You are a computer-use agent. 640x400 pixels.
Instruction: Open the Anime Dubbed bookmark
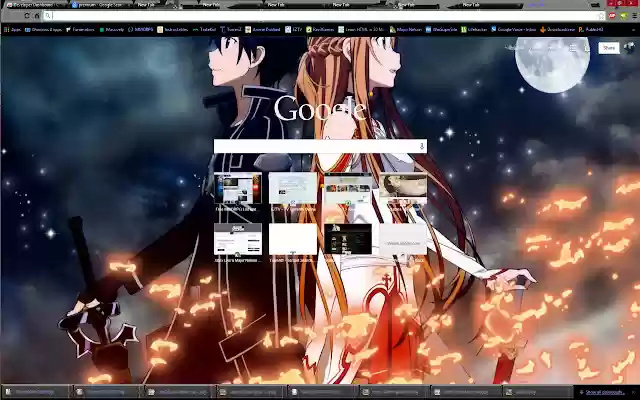click(x=263, y=29)
